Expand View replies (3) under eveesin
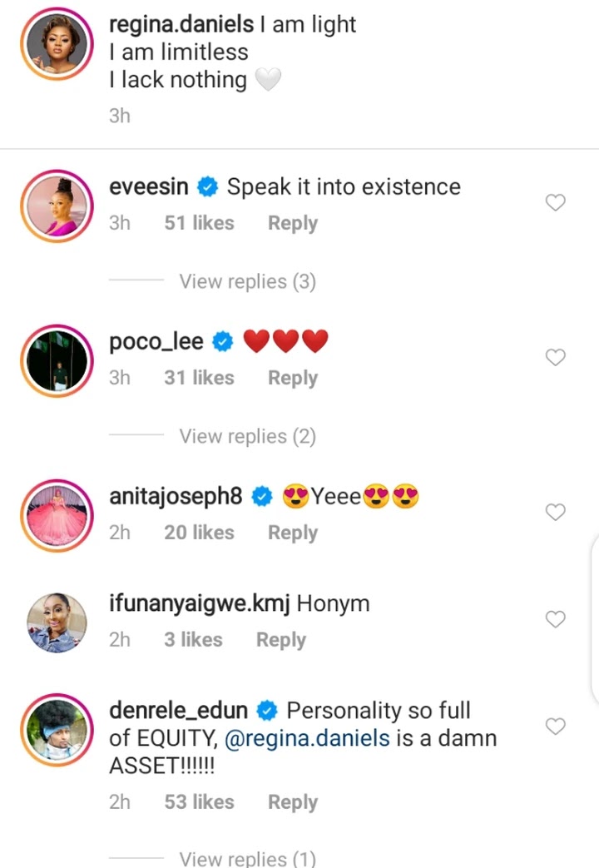Image resolution: width=599 pixels, height=868 pixels. 247,281
